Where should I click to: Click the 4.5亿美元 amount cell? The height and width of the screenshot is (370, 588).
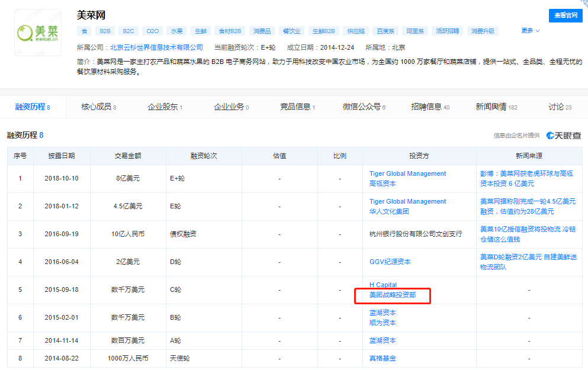coord(128,206)
